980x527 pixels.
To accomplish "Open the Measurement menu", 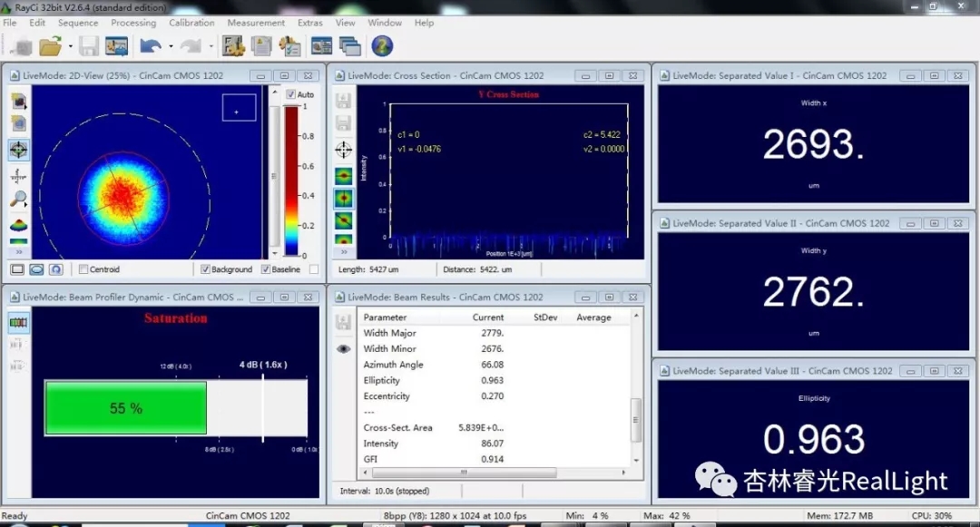I will (x=256, y=23).
